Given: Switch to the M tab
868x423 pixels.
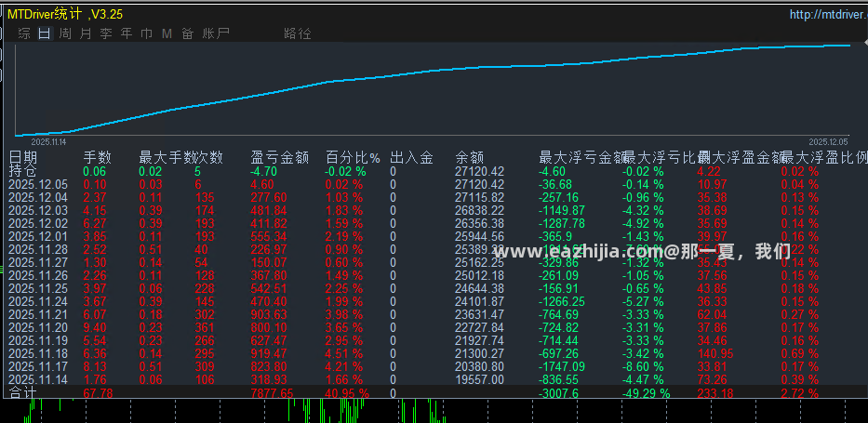Looking at the screenshot, I should click(x=167, y=33).
